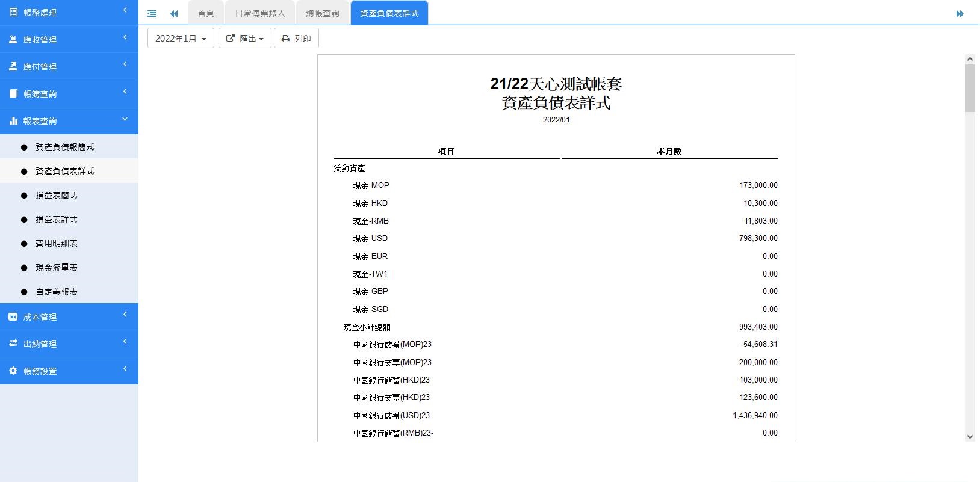
Task: Click the bullet beside 資產負債報簡式
Action: tap(24, 147)
